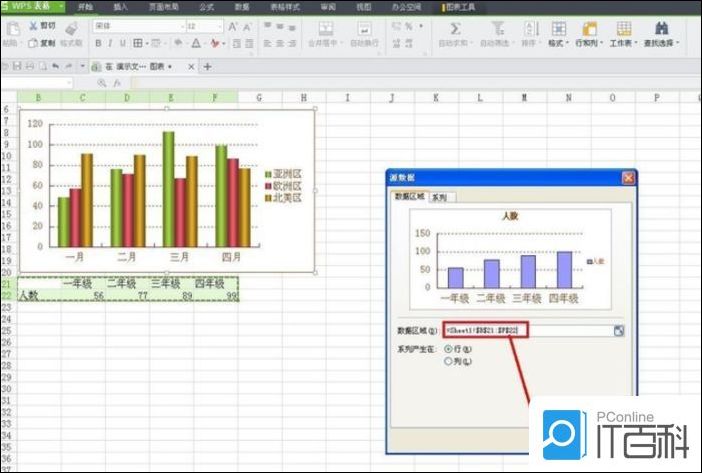Open the Insert (插入) ribbon tab

coord(120,7)
